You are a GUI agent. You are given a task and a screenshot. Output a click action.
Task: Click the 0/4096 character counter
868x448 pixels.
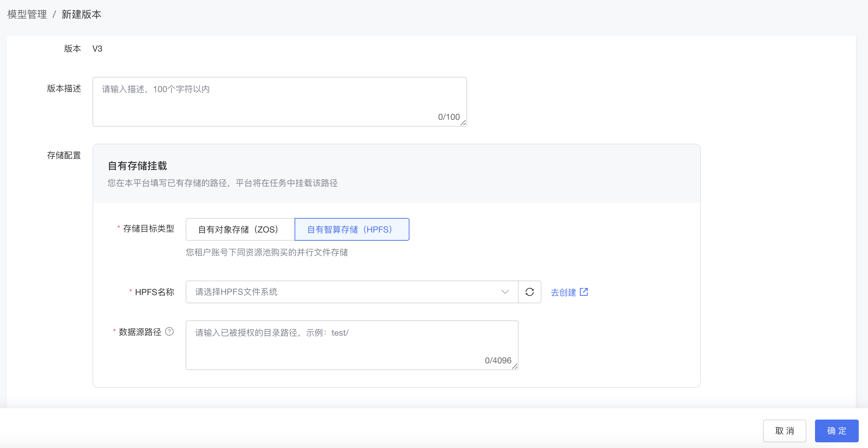[498, 361]
